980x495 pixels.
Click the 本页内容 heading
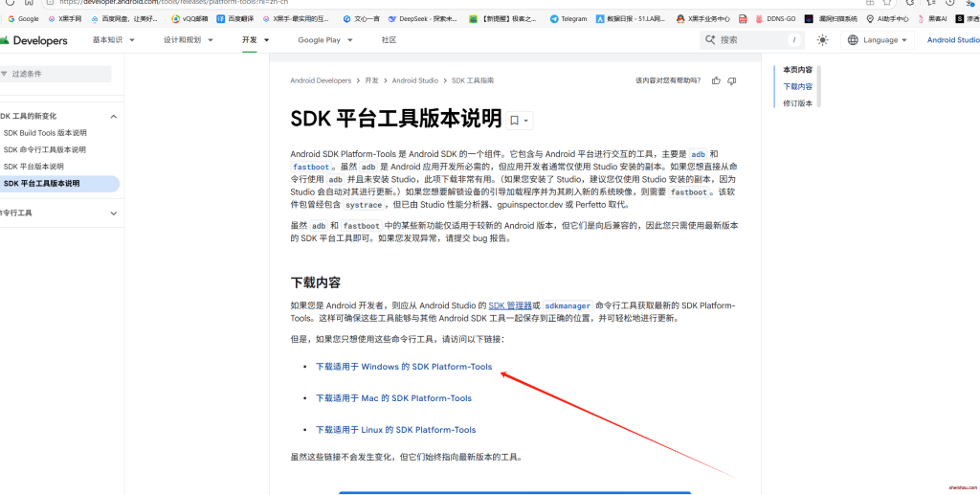coord(797,70)
